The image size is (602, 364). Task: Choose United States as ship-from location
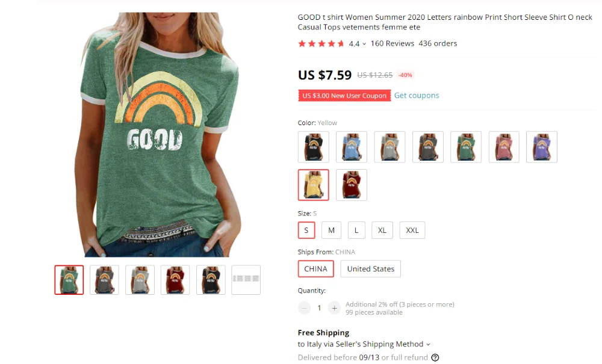tap(370, 269)
